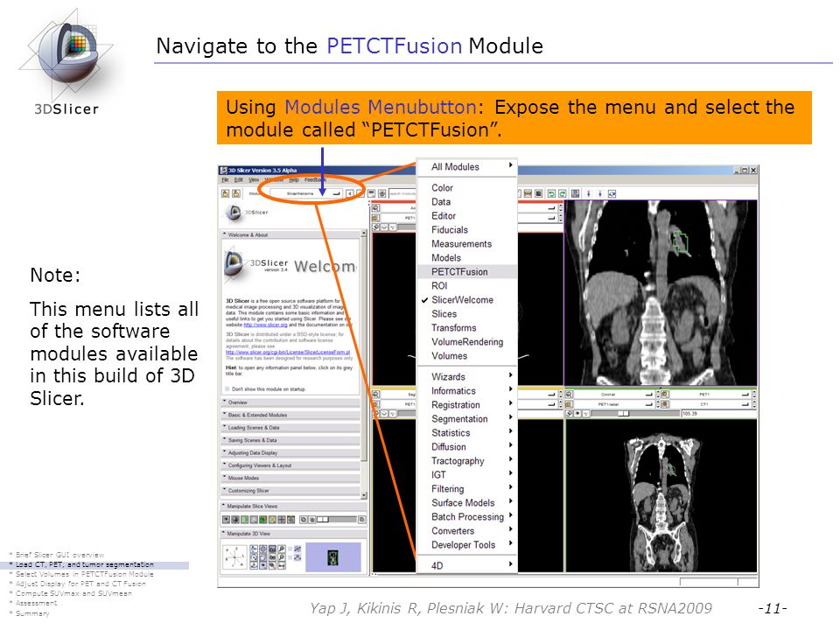Open the Coronal orientation dropdown
The image size is (840, 630).
[614, 395]
